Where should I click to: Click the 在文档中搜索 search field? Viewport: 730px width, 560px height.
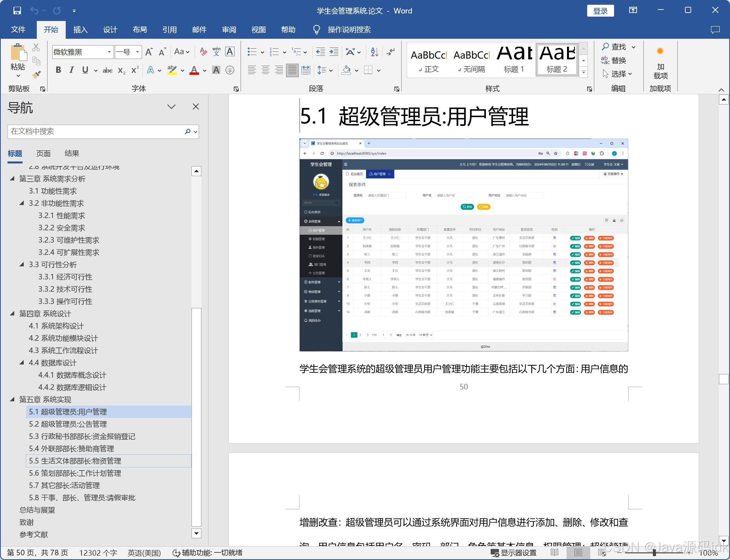click(x=95, y=131)
